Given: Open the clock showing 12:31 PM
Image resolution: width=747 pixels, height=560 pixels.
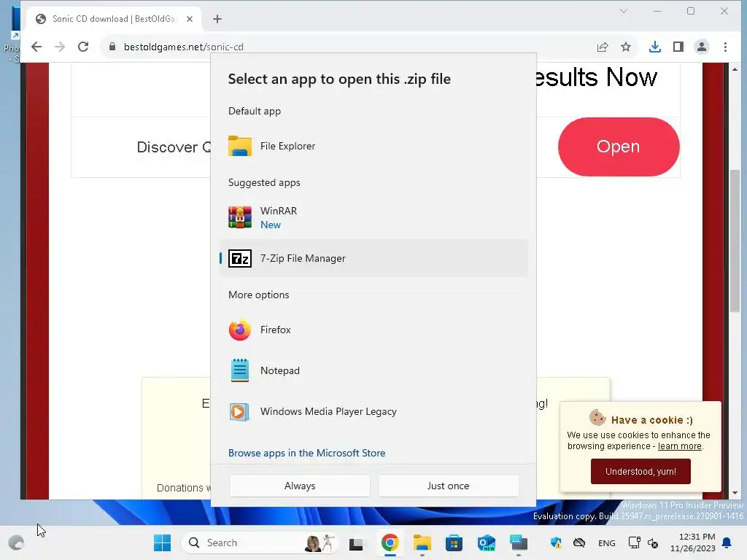Looking at the screenshot, I should point(693,542).
